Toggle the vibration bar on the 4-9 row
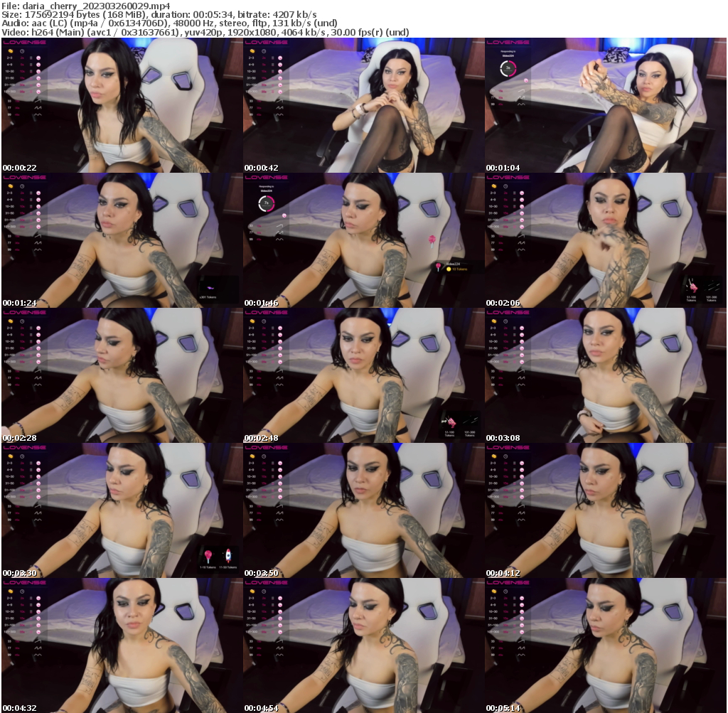Screen dimensions: 728x713 31,64
